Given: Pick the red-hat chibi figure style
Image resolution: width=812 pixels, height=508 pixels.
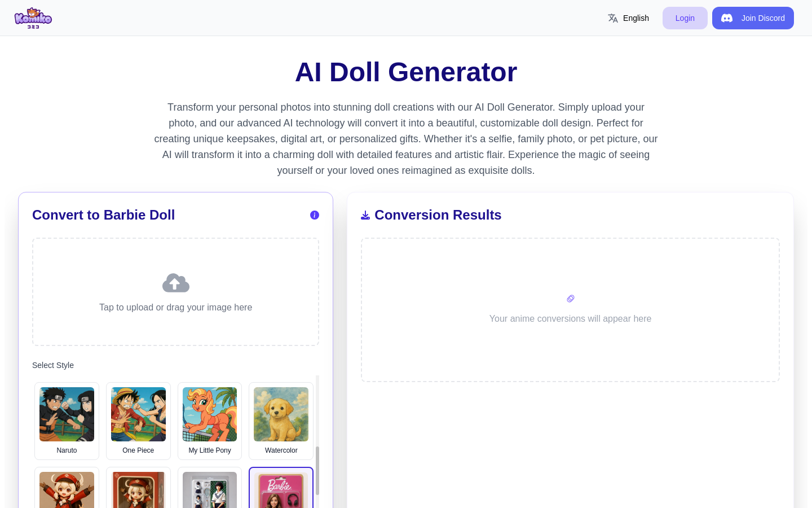Looking at the screenshot, I should click(x=67, y=488).
